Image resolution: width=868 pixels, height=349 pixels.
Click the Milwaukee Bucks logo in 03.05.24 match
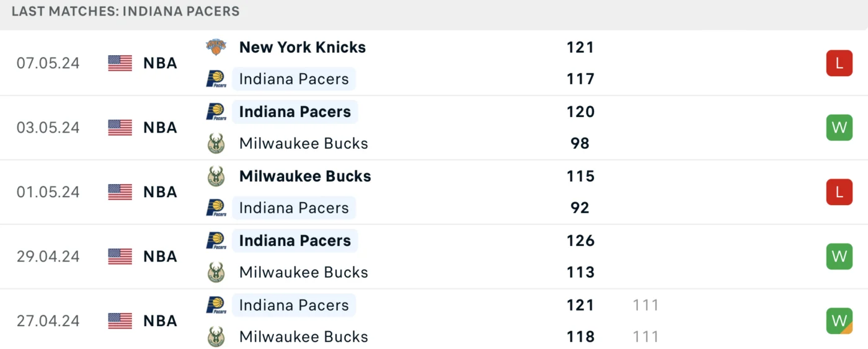(216, 143)
